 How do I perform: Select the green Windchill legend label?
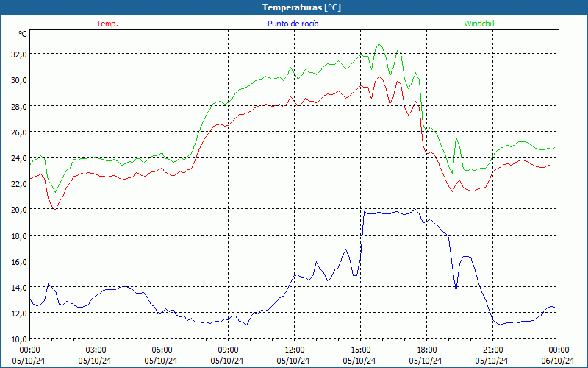(x=479, y=24)
